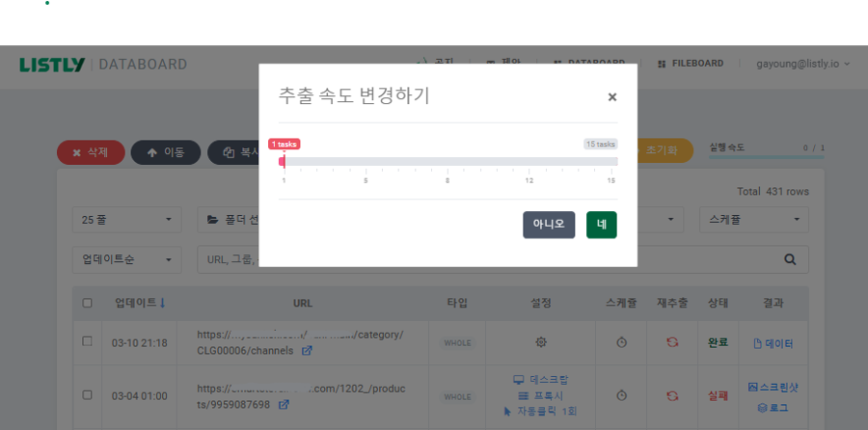Click the 완료 status text

point(717,342)
